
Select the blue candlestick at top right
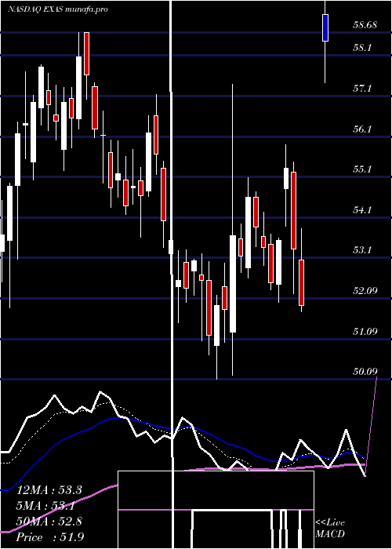coord(325,28)
